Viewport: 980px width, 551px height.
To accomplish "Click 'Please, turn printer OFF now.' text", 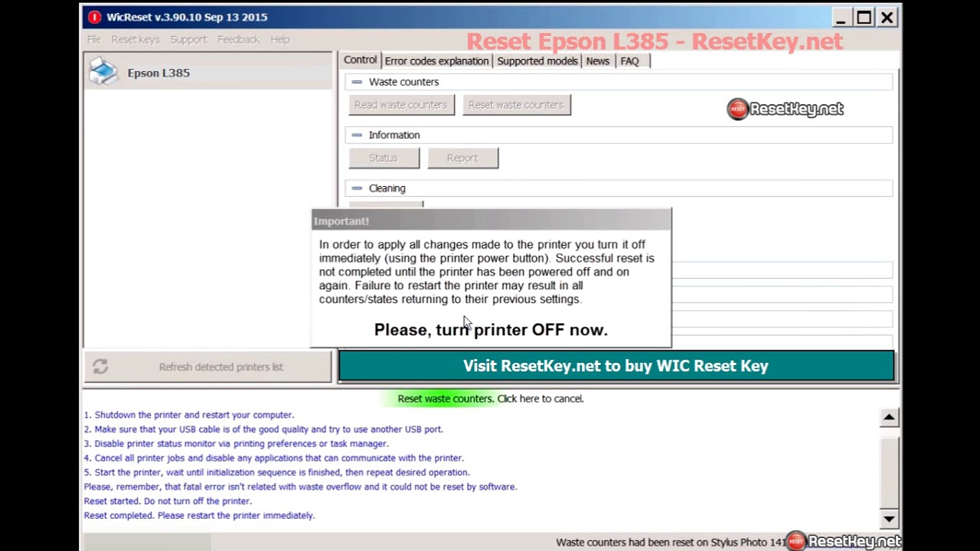I will (491, 330).
